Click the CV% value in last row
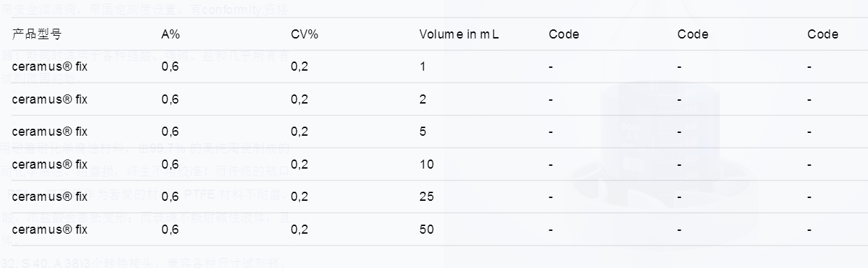Viewport: 868px width, 268px height. coord(299,230)
